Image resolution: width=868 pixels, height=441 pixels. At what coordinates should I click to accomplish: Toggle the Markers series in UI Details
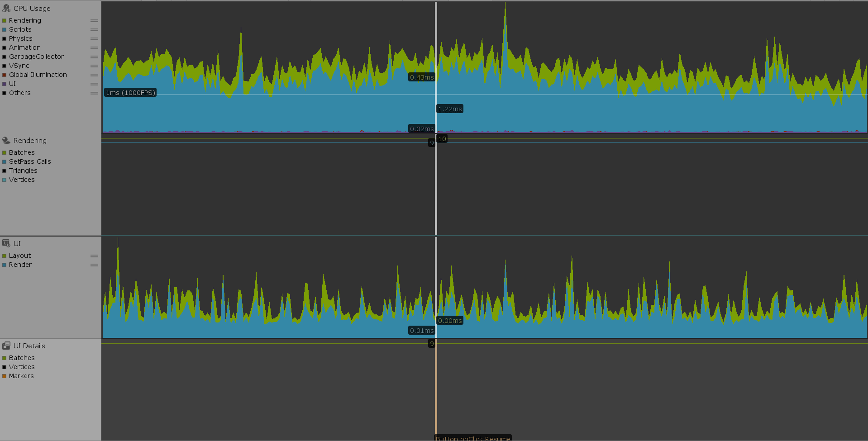[21, 376]
